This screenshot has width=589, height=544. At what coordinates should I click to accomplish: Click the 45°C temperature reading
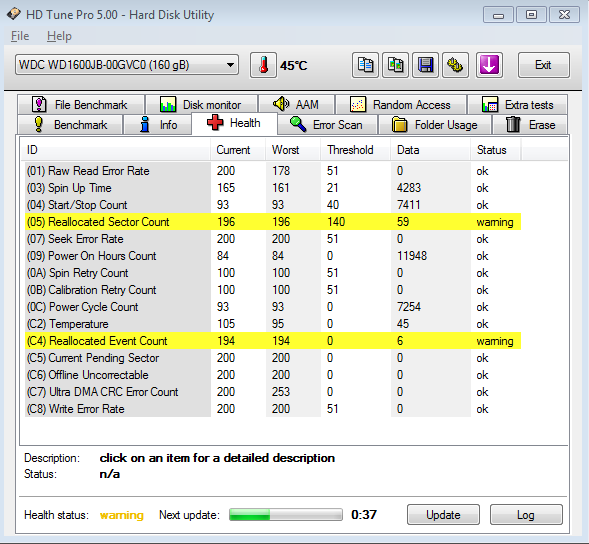[x=293, y=66]
